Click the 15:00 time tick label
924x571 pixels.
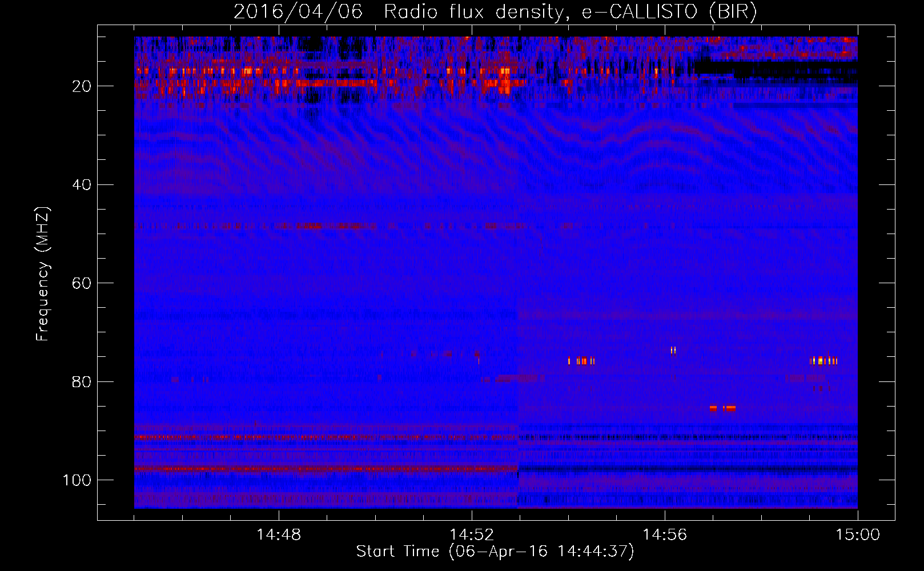(x=858, y=535)
